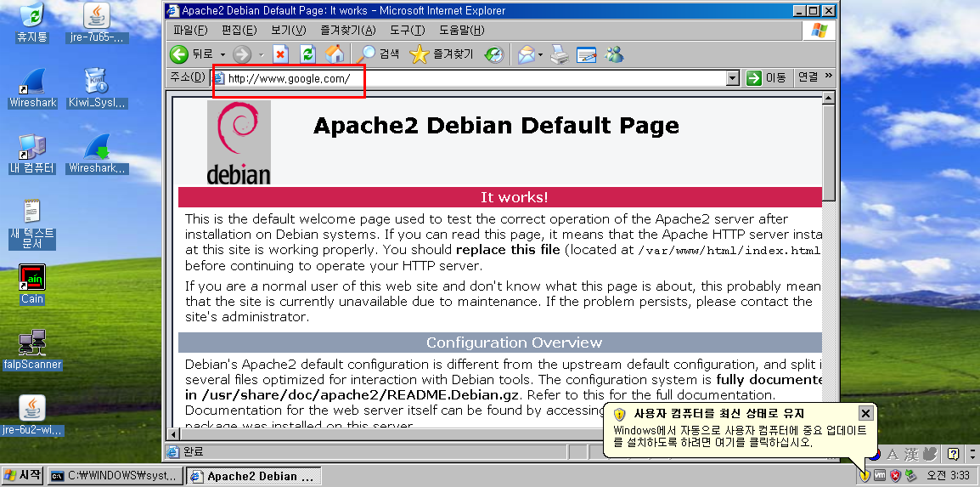Open the 보기(V) menu
The width and height of the screenshot is (980, 487).
coord(289,30)
